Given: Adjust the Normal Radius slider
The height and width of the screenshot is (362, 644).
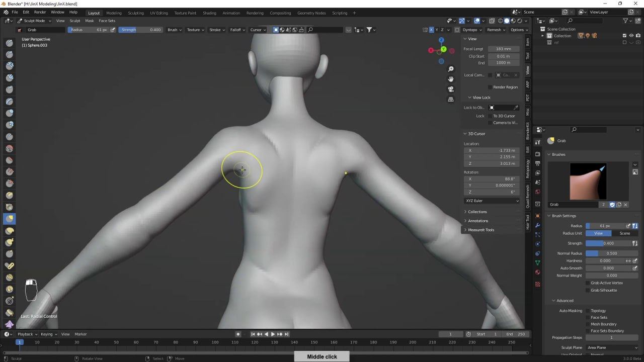Looking at the screenshot, I should coord(611,253).
